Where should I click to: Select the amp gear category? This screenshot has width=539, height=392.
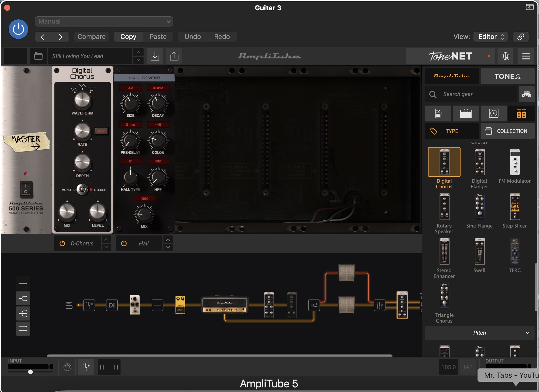[x=466, y=114]
